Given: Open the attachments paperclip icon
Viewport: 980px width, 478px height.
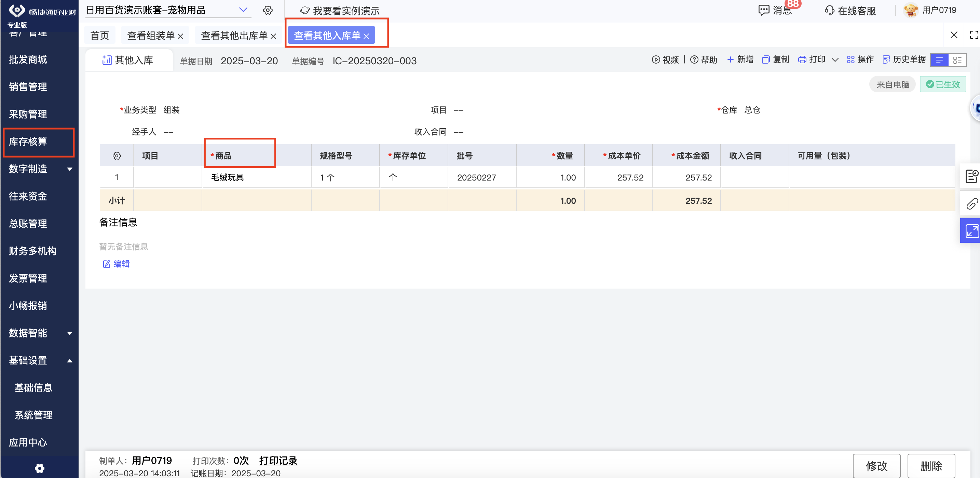Looking at the screenshot, I should coord(972,203).
